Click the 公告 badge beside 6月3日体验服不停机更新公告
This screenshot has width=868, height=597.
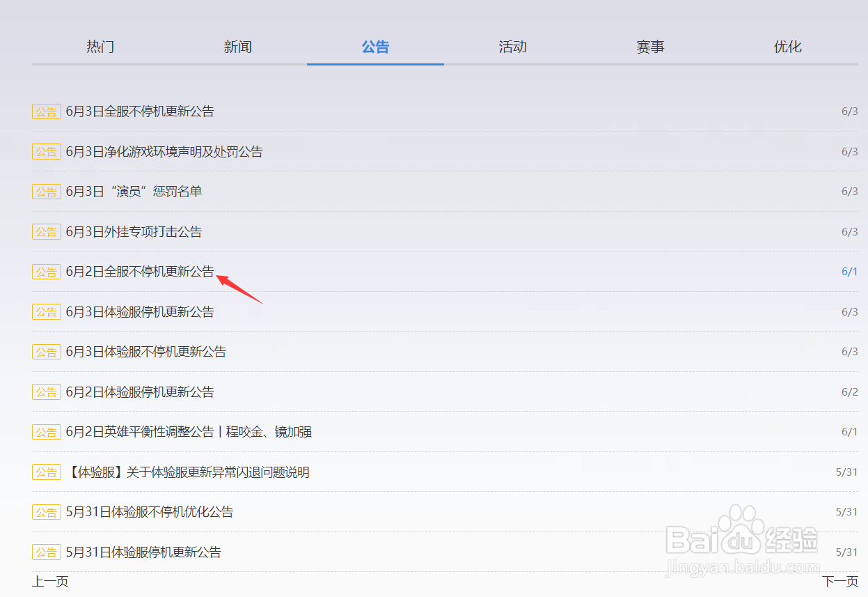point(46,352)
